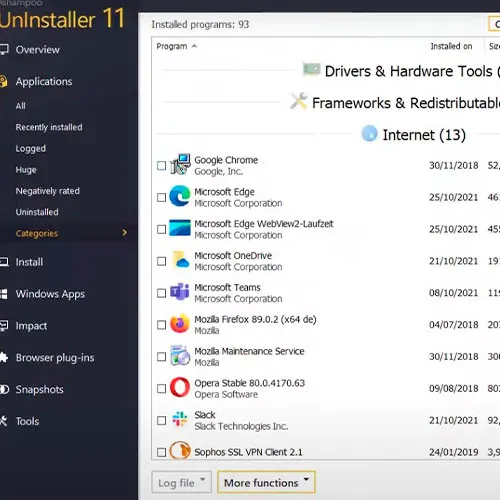Open the Log file dropdown

[x=181, y=482]
